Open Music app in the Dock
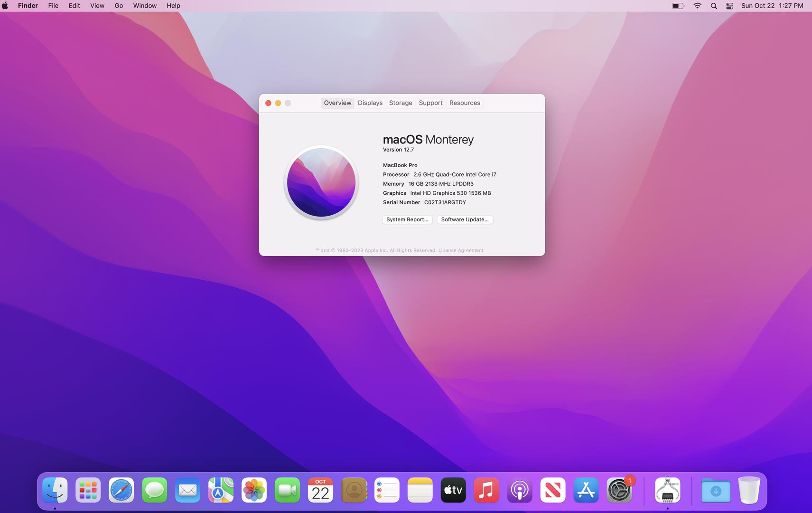The height and width of the screenshot is (513, 812). 487,490
